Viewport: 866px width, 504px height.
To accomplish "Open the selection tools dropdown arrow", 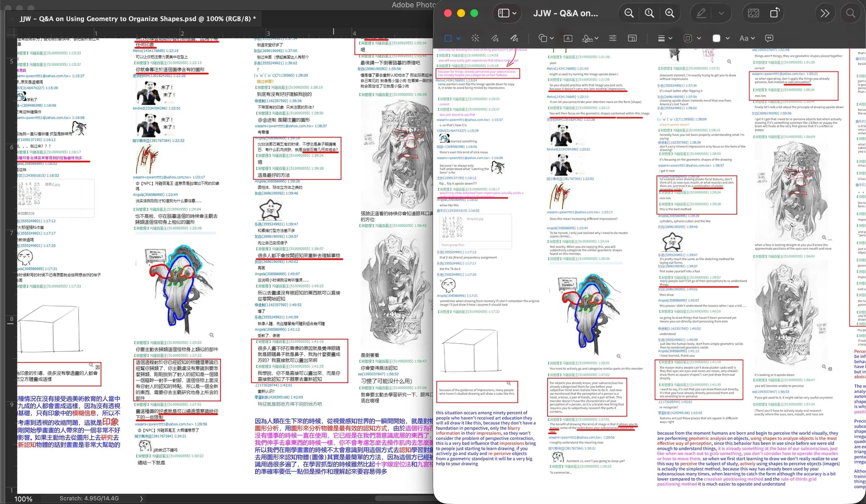I will click(458, 38).
